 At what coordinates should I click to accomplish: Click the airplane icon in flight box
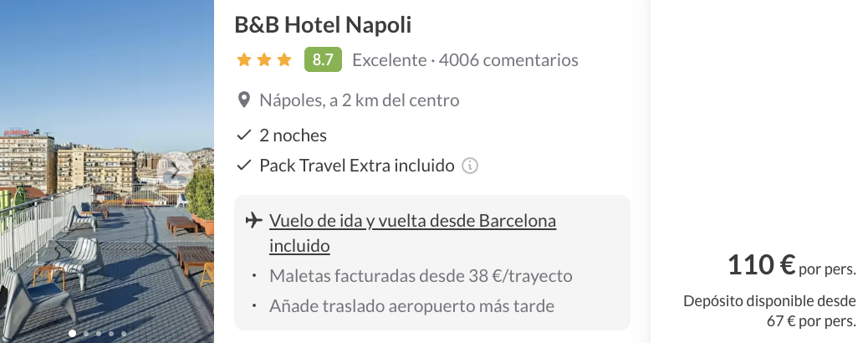click(253, 221)
